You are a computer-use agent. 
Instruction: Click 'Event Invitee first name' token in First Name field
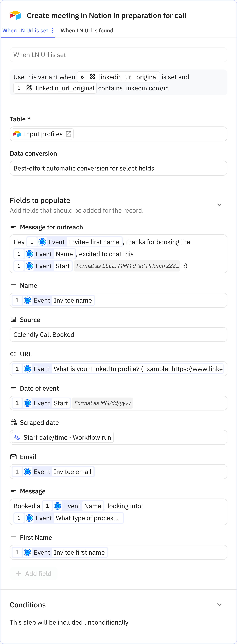60,552
